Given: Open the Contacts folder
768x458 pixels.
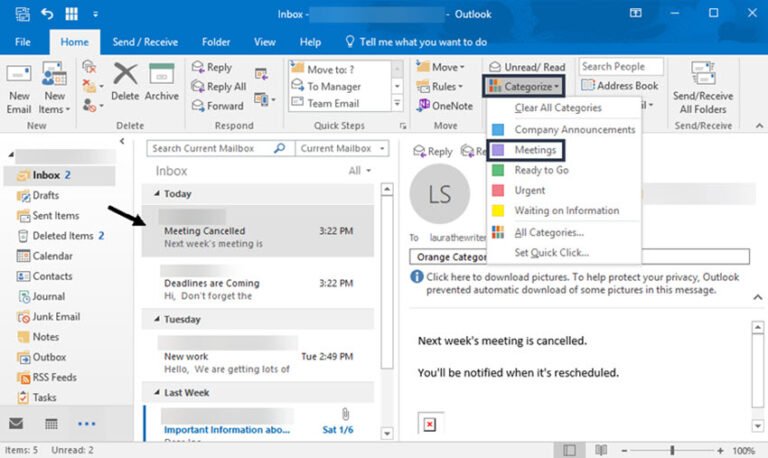Looking at the screenshot, I should pyautogui.click(x=45, y=276).
